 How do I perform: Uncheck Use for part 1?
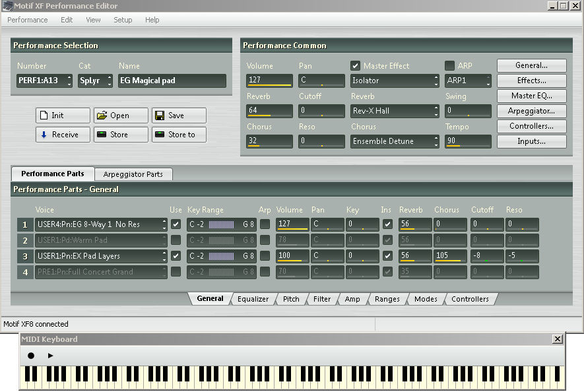tap(176, 224)
